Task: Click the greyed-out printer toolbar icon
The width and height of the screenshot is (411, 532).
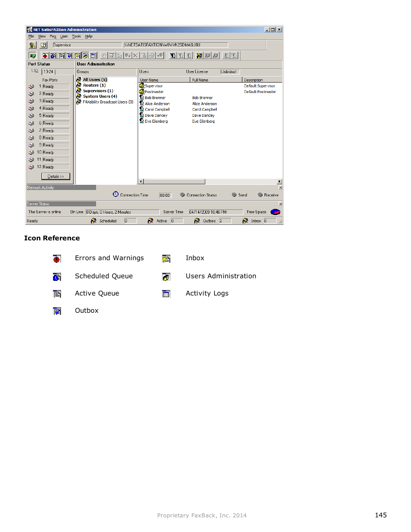Action: [152, 56]
